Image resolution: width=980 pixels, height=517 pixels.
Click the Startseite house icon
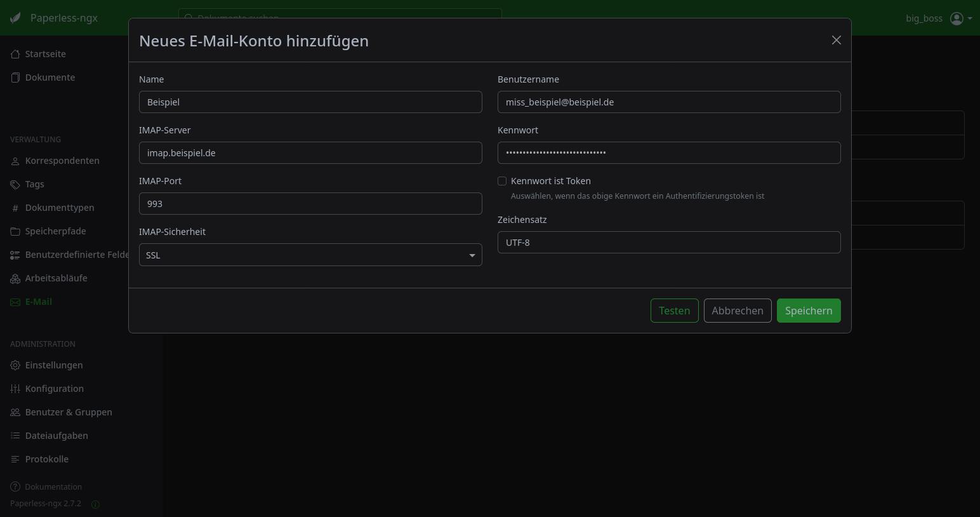point(15,54)
